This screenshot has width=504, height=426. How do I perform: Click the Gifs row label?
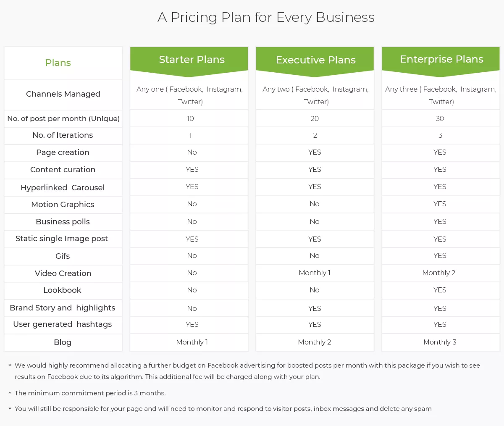[63, 256]
